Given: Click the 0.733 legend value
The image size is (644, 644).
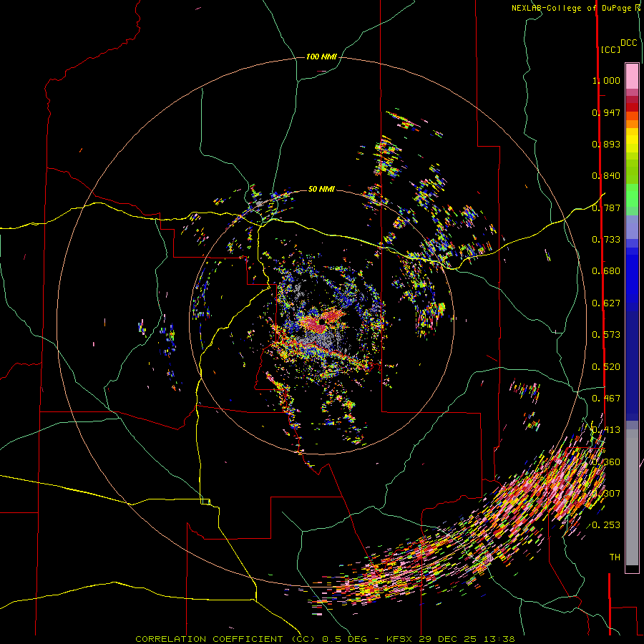Looking at the screenshot, I should coord(606,239).
